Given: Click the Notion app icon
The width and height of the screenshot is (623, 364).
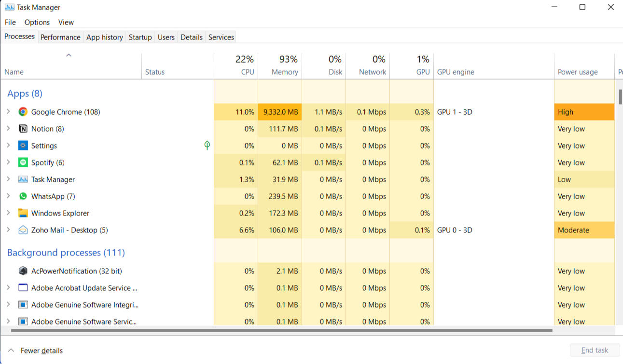Looking at the screenshot, I should pos(23,129).
